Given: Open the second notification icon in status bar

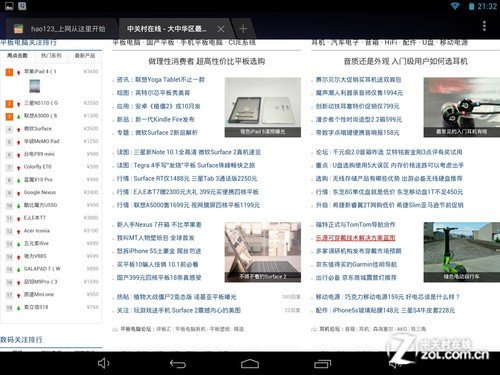Looking at the screenshot, I should [22, 6].
